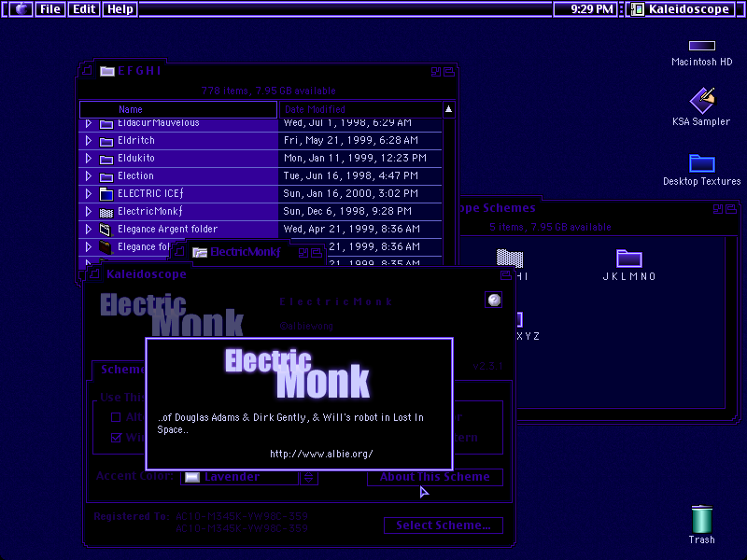Click the Elegance Argent folder row name
Screen dimensions: 747x560
tap(168, 229)
